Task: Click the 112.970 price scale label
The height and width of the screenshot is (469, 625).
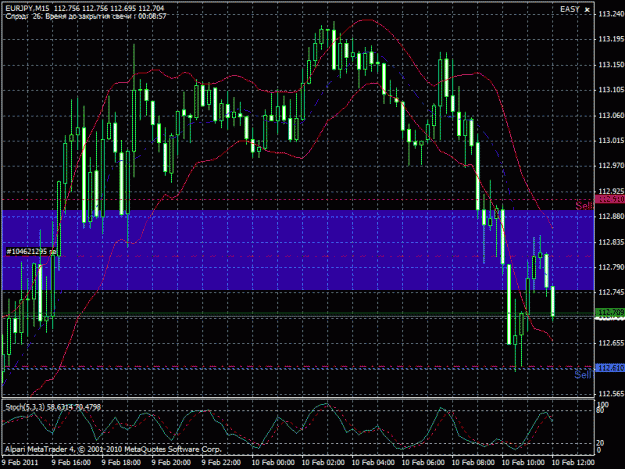Action: point(611,165)
